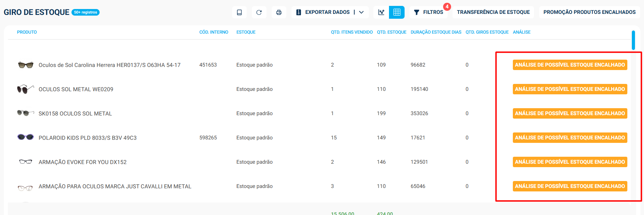Image resolution: width=644 pixels, height=215 pixels.
Task: Switch to chart view
Action: [x=381, y=12]
